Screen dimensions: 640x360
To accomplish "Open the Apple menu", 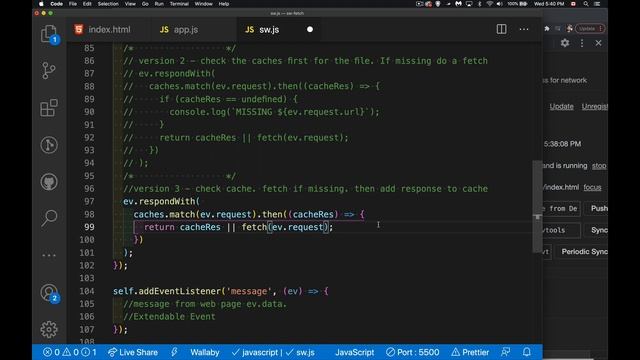I will click(41, 4).
